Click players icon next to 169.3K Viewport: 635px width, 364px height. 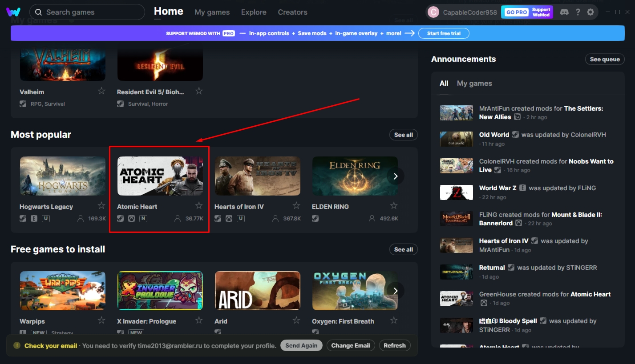coord(81,219)
